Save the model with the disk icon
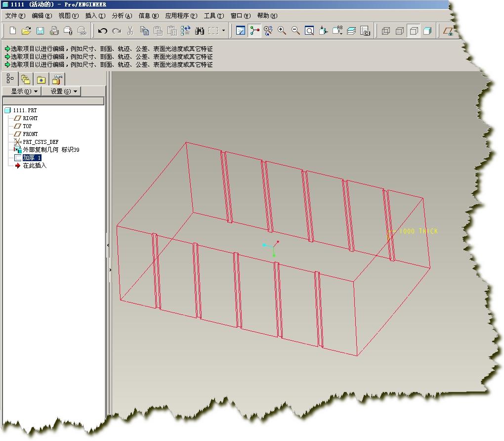Screen dimensions: 504x441 (x=40, y=31)
